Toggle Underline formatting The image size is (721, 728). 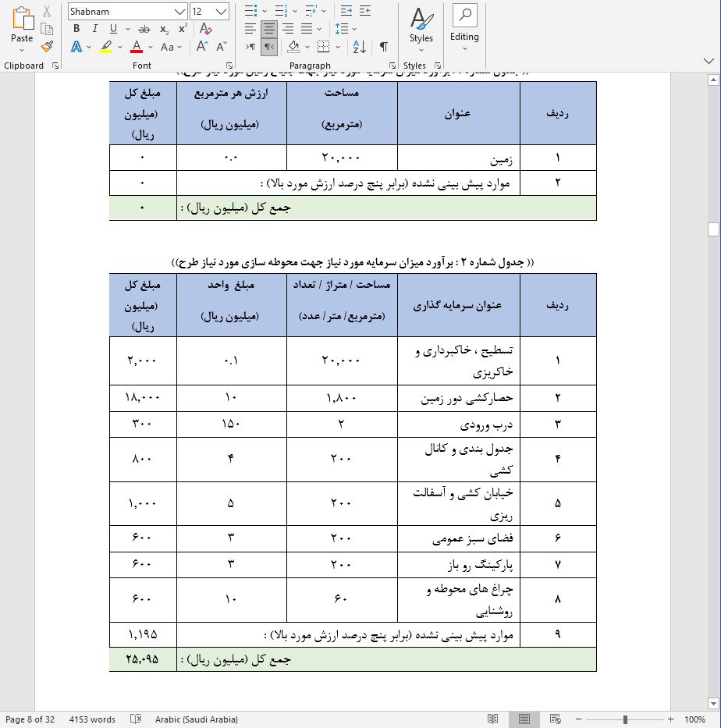pos(113,29)
